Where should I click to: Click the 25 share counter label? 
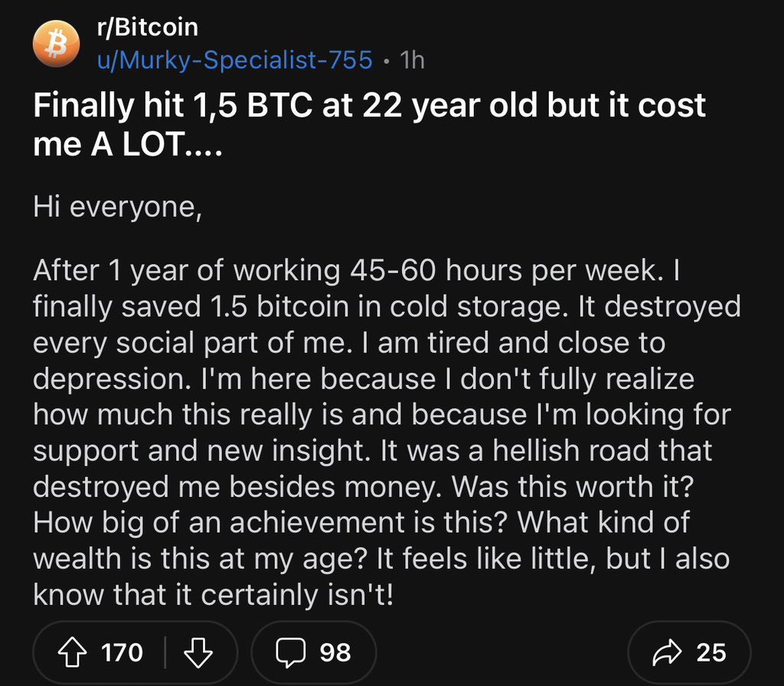(x=713, y=653)
